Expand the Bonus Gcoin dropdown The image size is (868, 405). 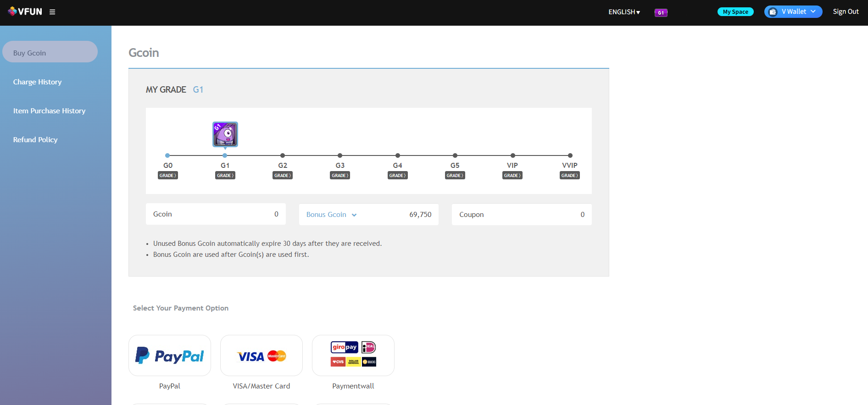tap(332, 215)
